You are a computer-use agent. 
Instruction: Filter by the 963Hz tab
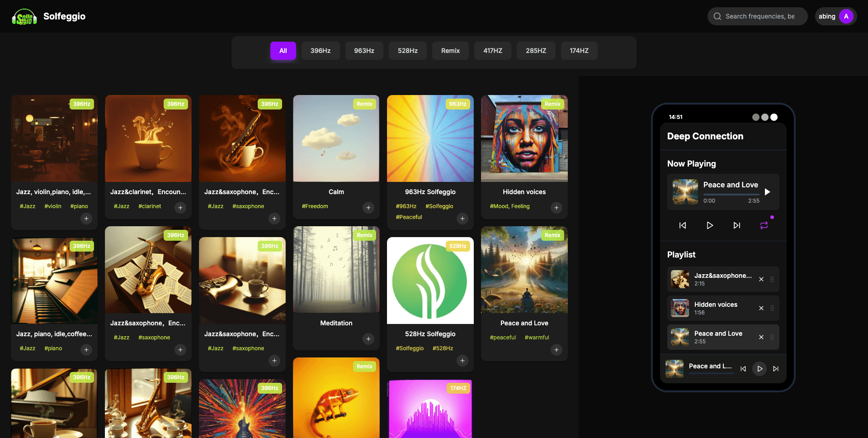[364, 51]
